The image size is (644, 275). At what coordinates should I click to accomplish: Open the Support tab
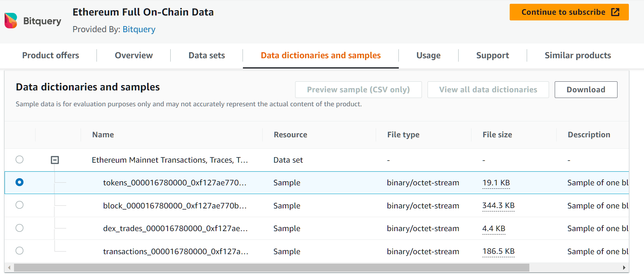coord(493,55)
